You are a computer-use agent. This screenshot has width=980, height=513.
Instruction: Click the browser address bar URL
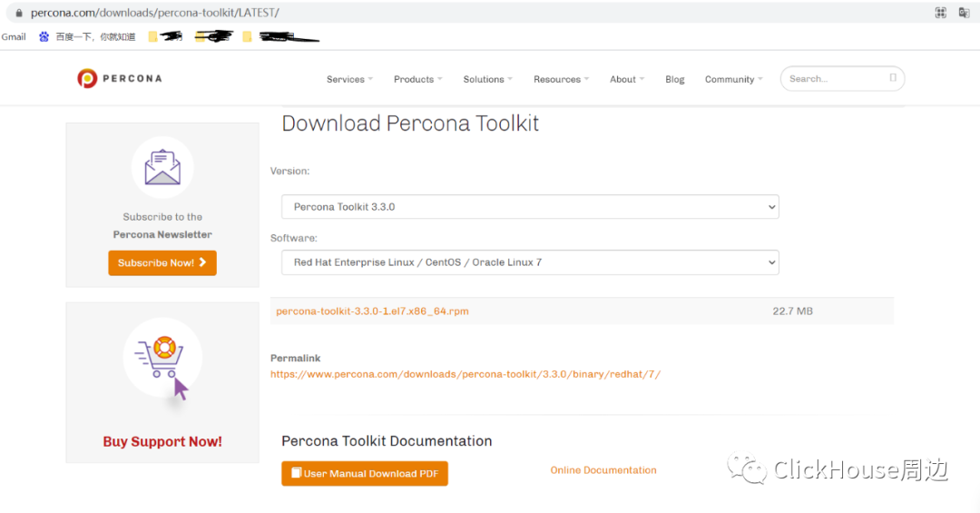[155, 13]
